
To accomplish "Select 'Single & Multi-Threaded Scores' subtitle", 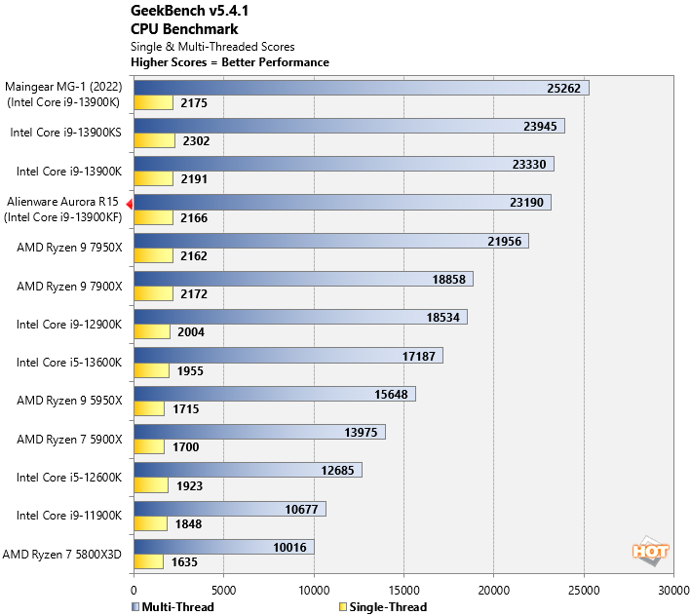I will pyautogui.click(x=212, y=47).
